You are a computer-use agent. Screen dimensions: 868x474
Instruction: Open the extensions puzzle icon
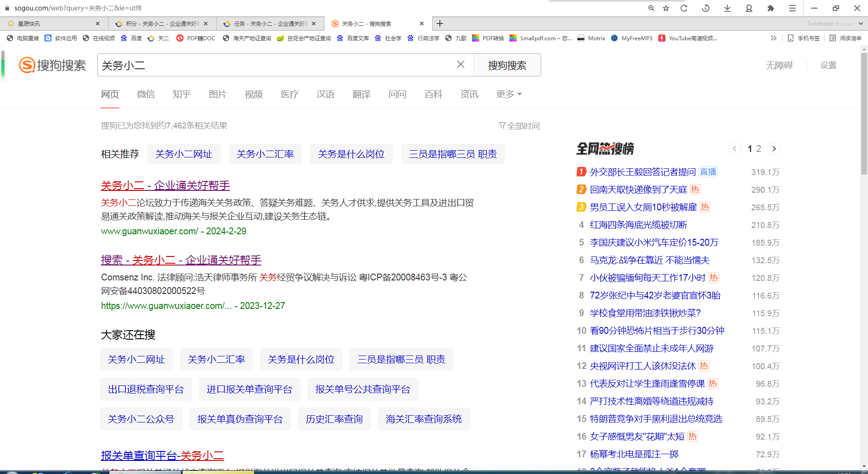pyautogui.click(x=771, y=8)
